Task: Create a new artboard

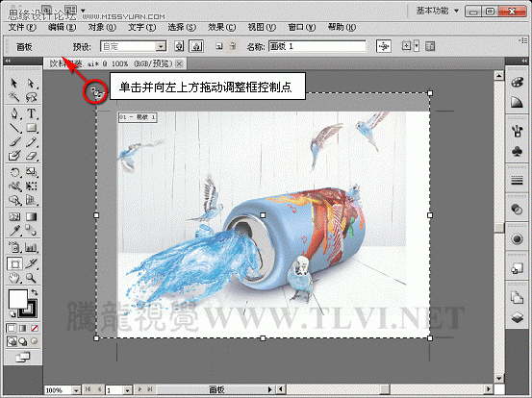Action: pyautogui.click(x=219, y=46)
